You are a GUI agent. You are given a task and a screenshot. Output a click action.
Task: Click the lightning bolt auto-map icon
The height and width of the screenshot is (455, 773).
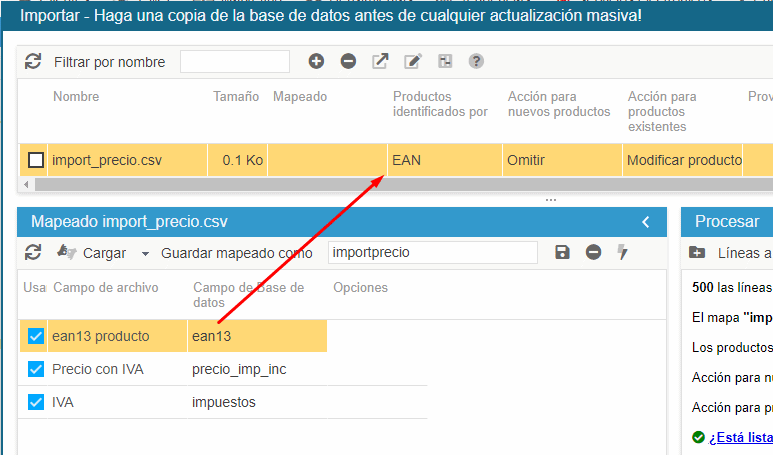coord(623,253)
